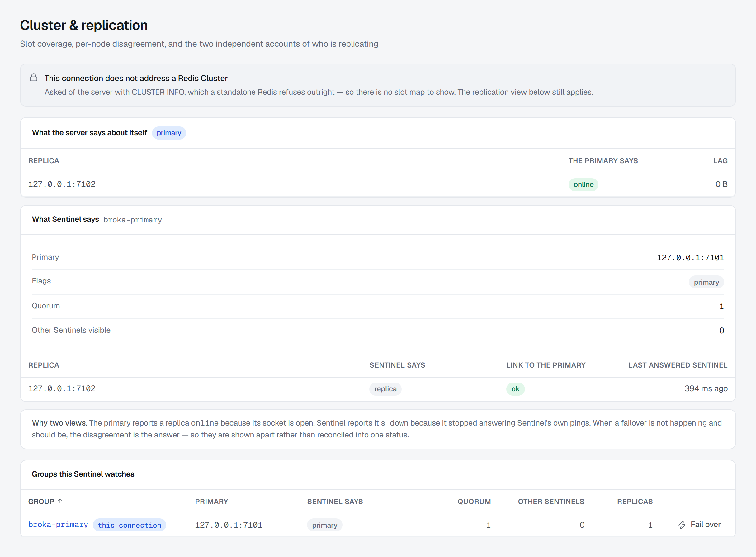The image size is (756, 557).
Task: Click the 'Groups this Sentinel watches' heading
Action: click(83, 474)
